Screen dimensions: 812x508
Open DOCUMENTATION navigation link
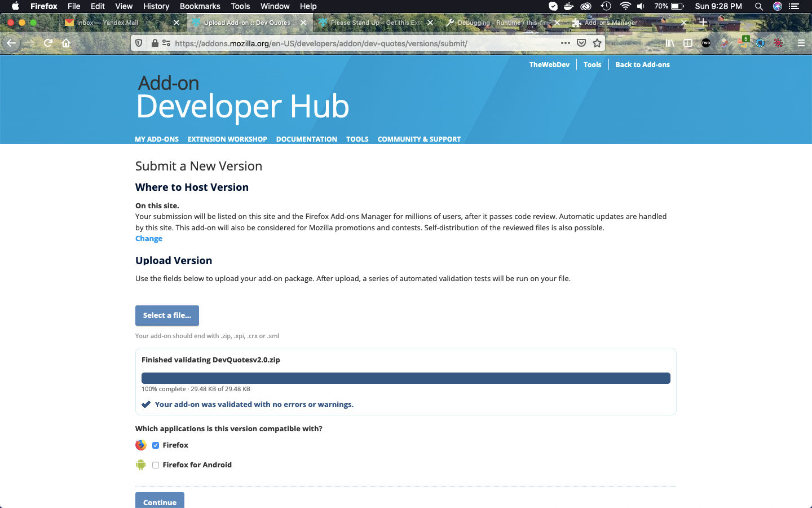click(307, 139)
